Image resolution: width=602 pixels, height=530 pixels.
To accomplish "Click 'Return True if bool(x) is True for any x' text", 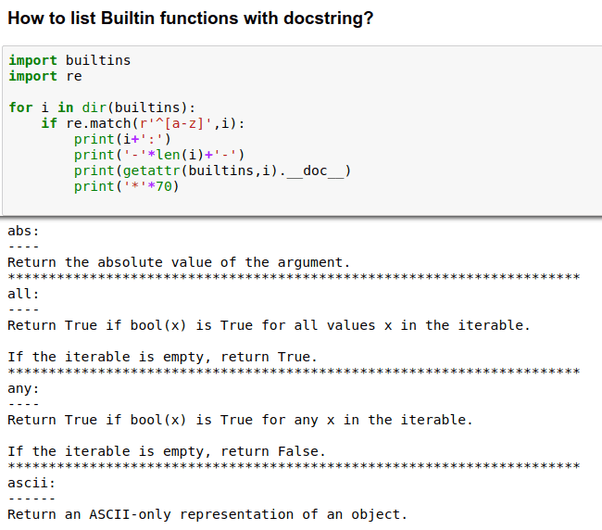I will tap(171, 420).
